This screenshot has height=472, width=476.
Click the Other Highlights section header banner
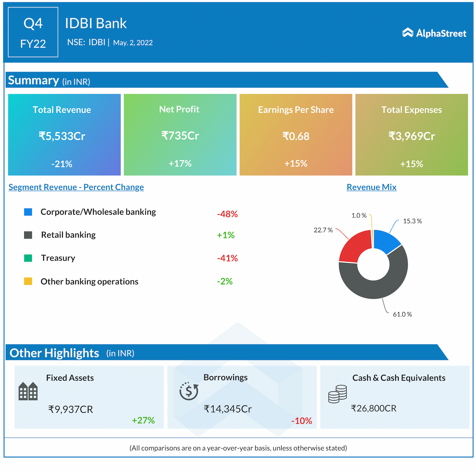223,353
